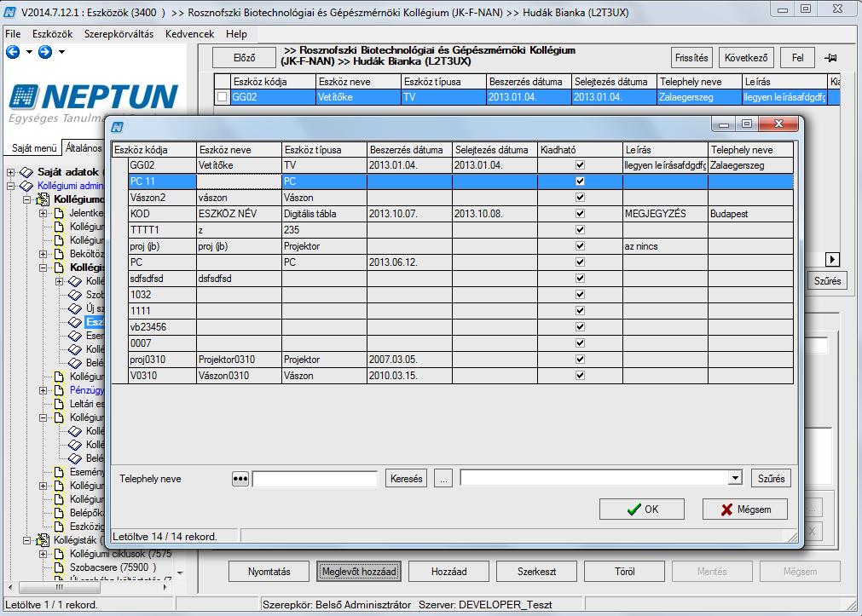The width and height of the screenshot is (862, 616).
Task: Open the Szerepkörváltás menu
Action: click(119, 34)
